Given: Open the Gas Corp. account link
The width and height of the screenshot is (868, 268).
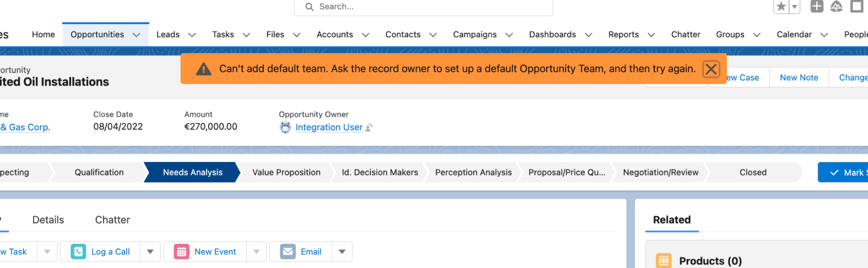Looking at the screenshot, I should click(x=25, y=127).
